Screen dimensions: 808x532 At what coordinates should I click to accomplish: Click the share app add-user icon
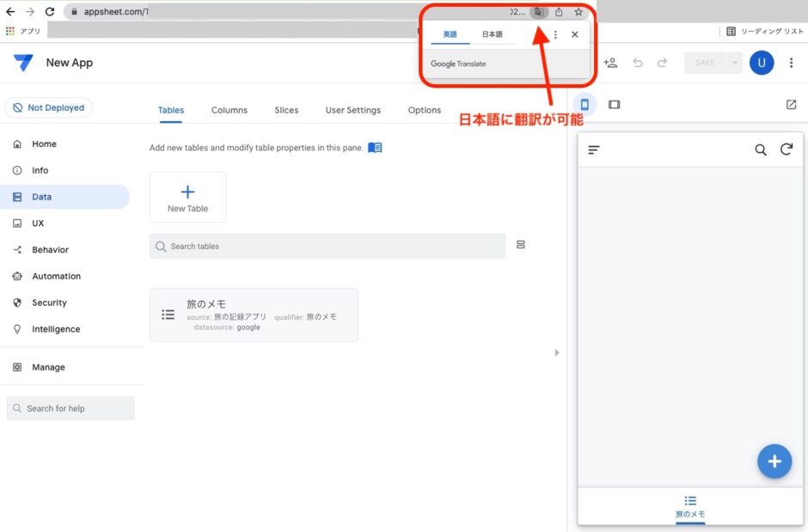[610, 63]
